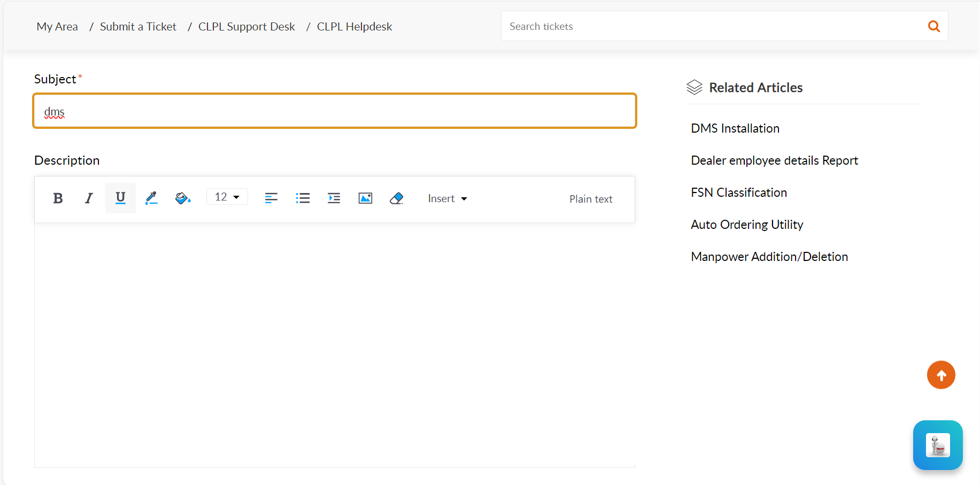
Task: Click the orange search tickets icon
Action: (x=933, y=26)
